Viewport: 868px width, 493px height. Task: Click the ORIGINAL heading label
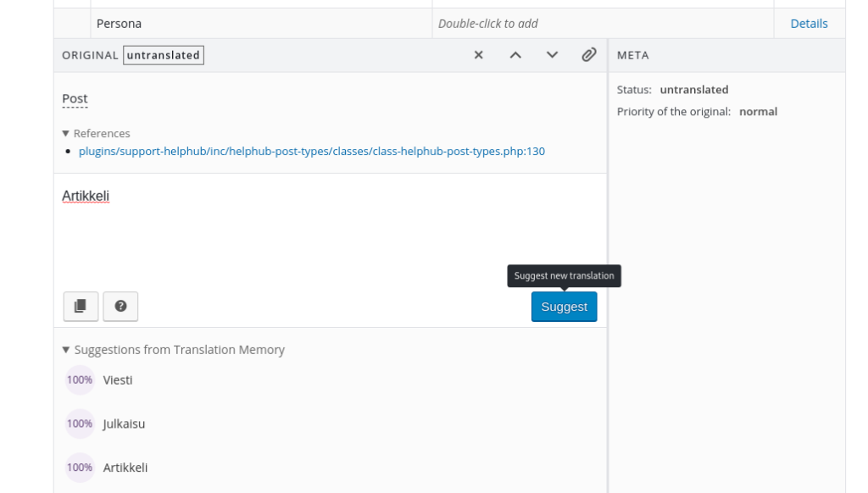[90, 55]
